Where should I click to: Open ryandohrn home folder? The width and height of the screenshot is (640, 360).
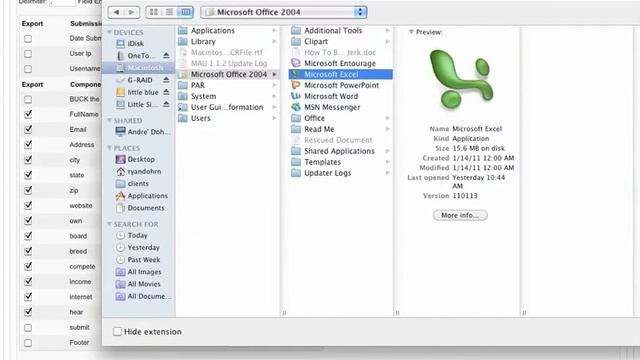pos(144,171)
